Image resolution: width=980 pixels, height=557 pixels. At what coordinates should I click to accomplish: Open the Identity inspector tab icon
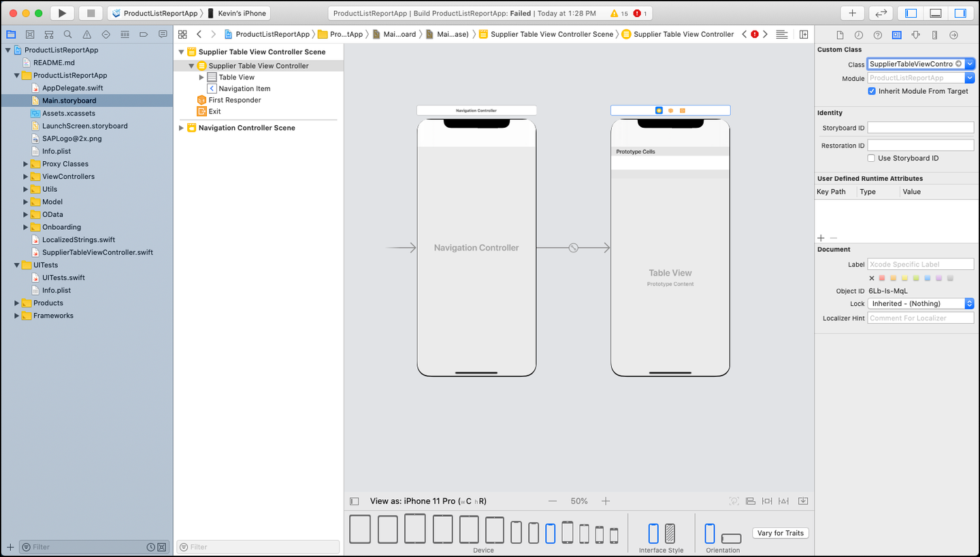coord(897,35)
